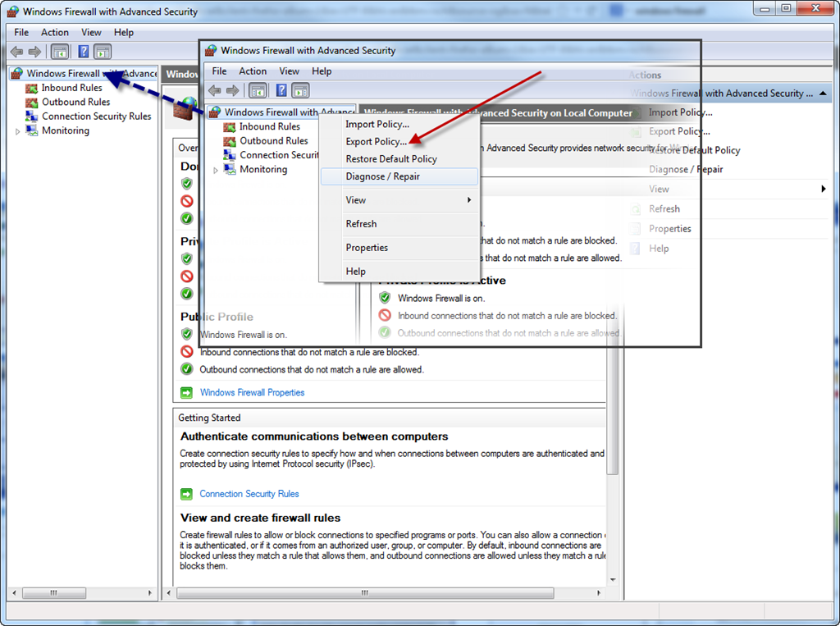Click the Outbound Rules icon in the outer console tree

point(32,103)
